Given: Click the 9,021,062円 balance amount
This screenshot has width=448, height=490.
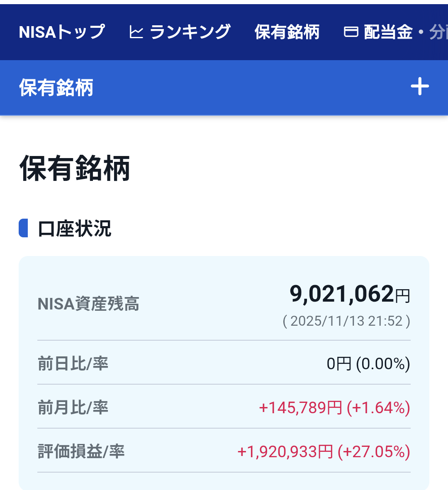Looking at the screenshot, I should [350, 294].
